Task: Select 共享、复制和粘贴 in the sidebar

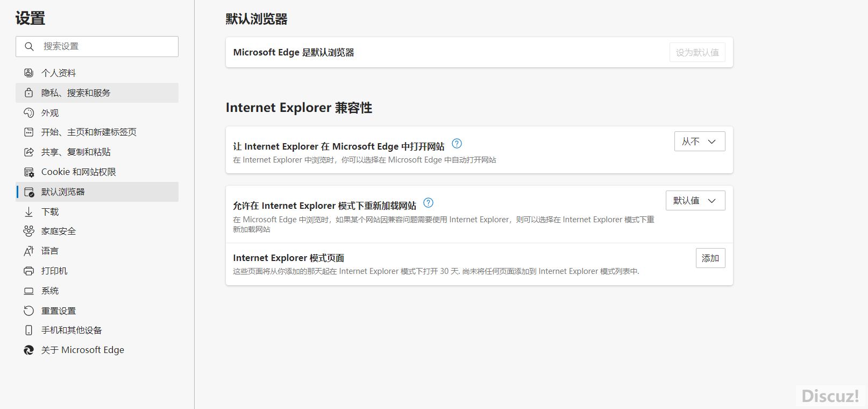Action: pos(97,152)
